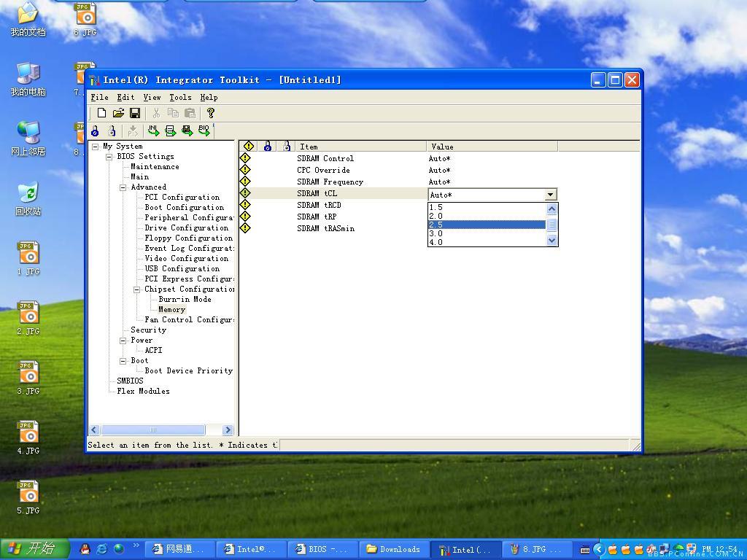The width and height of the screenshot is (747, 560).
Task: Select 5.JPG desktop icon
Action: click(28, 497)
